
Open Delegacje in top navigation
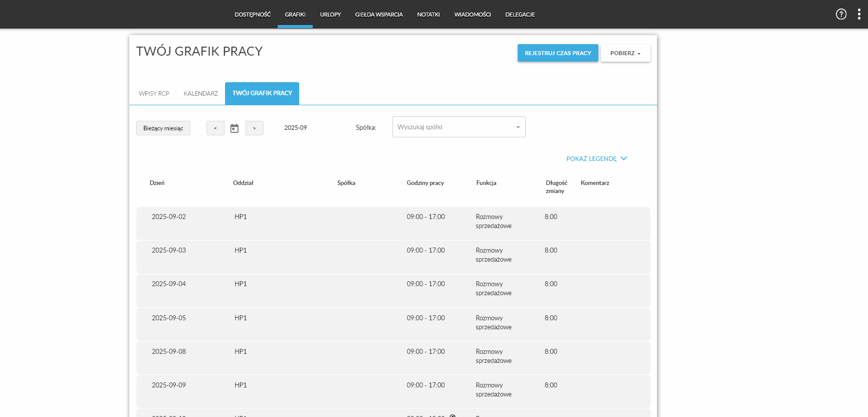520,15
